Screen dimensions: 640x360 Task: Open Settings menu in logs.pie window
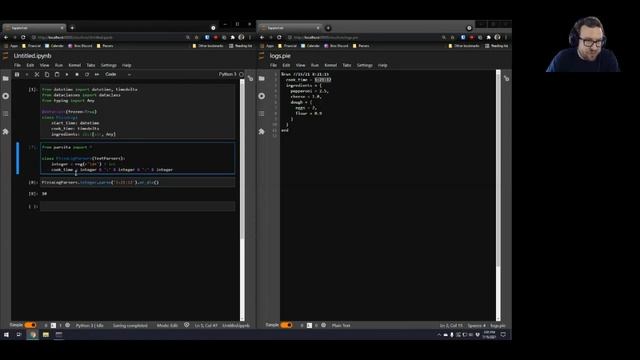tap(364, 65)
